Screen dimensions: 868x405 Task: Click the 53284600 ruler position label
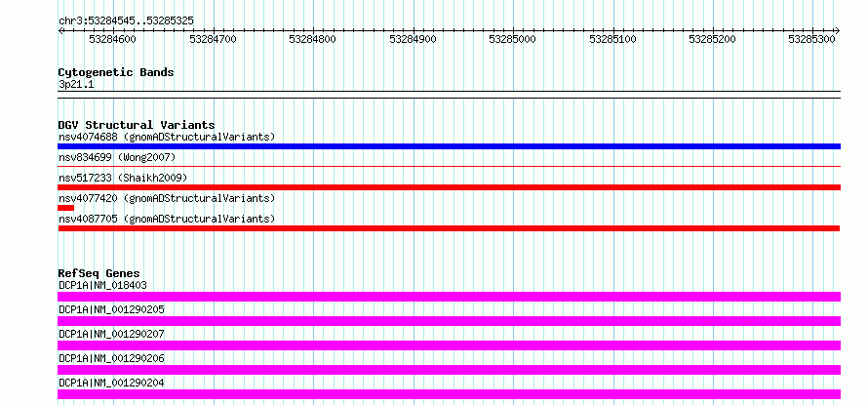click(112, 39)
